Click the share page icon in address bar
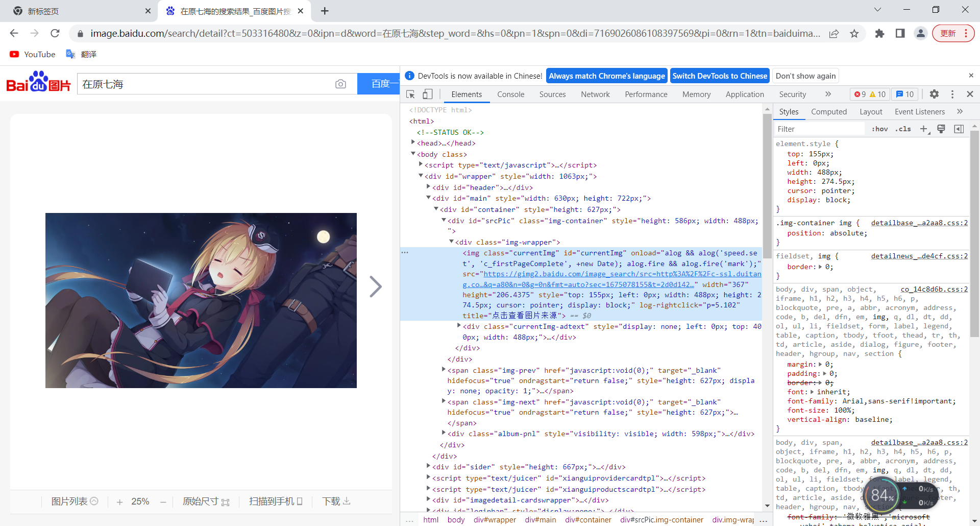The width and height of the screenshot is (980, 526). [834, 34]
